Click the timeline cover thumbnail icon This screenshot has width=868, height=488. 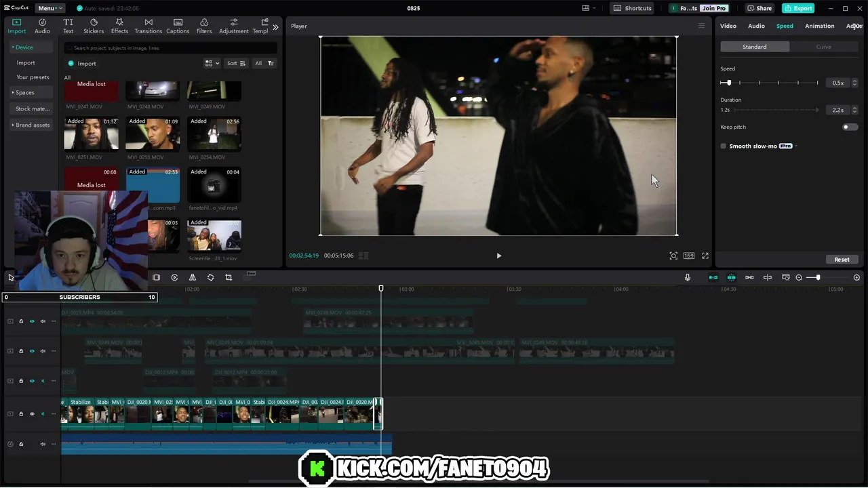point(786,277)
